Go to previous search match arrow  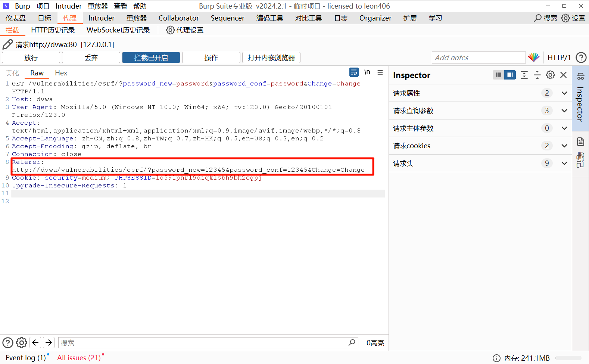click(x=35, y=342)
